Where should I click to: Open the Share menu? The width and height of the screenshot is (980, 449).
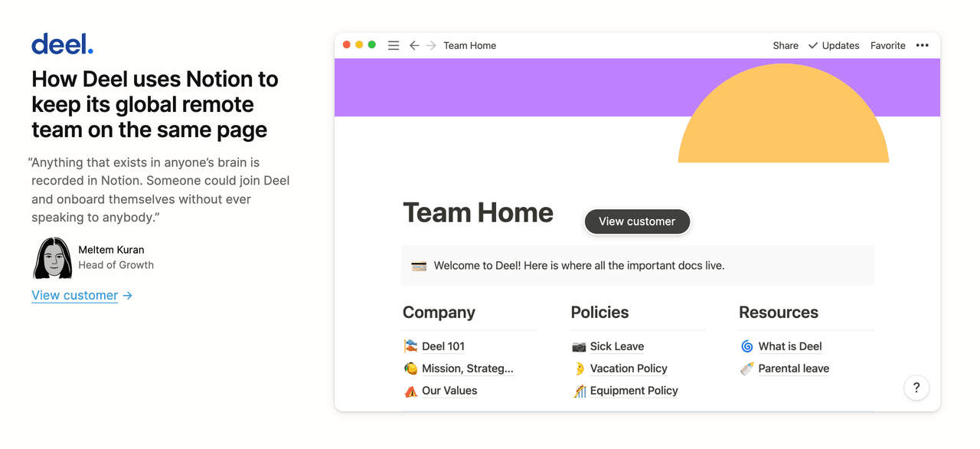pyautogui.click(x=786, y=45)
